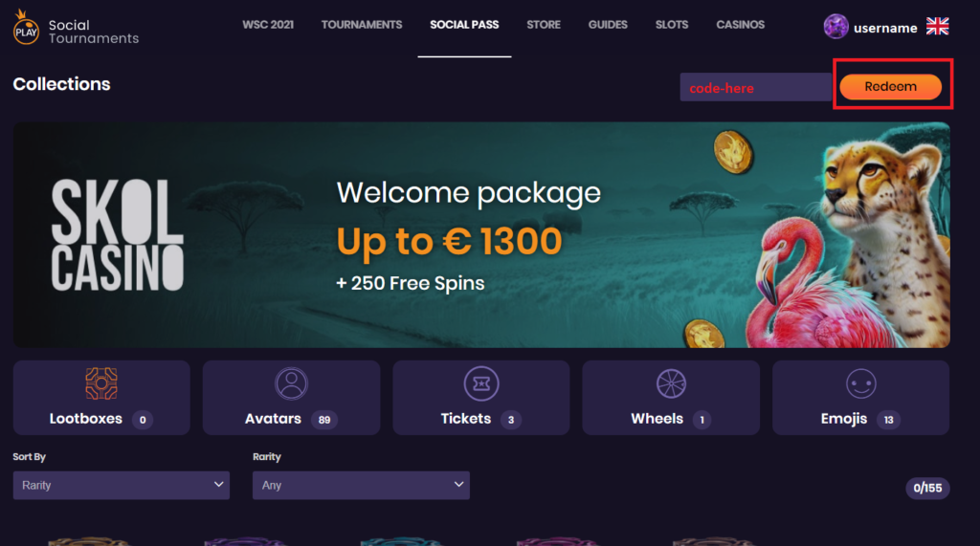Open the Rarity Any dropdown
This screenshot has height=546, width=980.
pos(361,486)
